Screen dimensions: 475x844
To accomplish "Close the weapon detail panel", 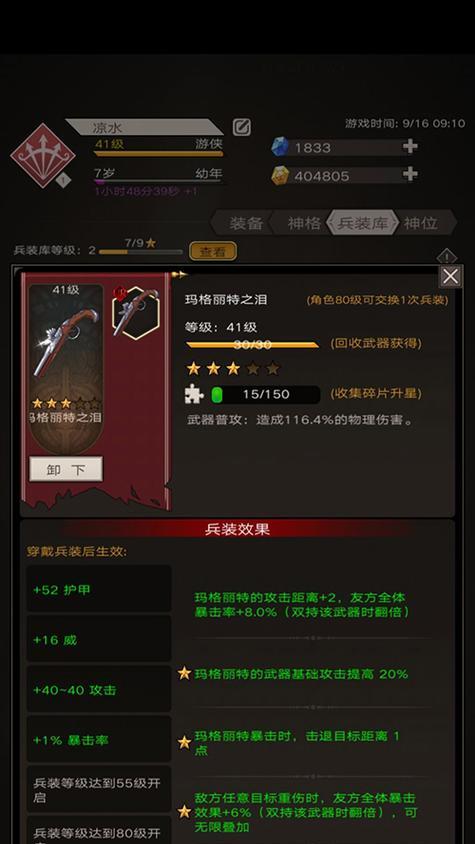I will point(450,277).
